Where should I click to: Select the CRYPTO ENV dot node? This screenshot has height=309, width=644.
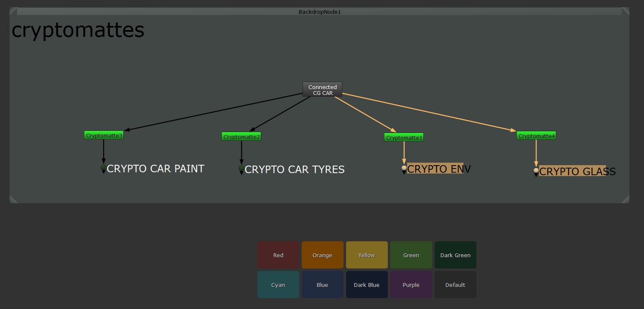(404, 168)
